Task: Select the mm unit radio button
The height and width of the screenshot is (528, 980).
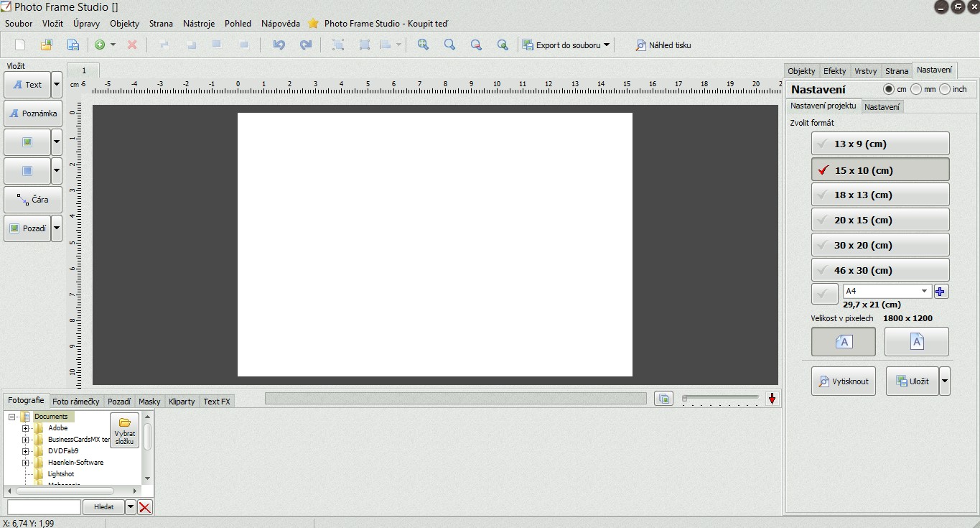Action: [x=916, y=89]
